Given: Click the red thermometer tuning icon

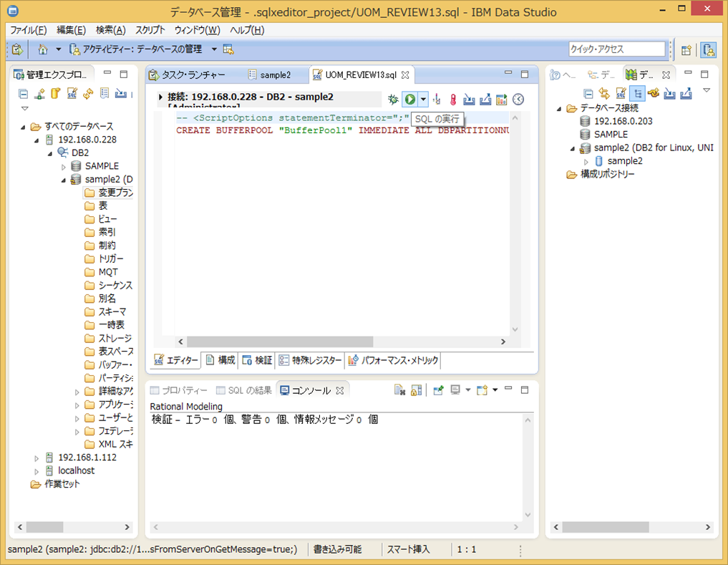Looking at the screenshot, I should (x=453, y=99).
